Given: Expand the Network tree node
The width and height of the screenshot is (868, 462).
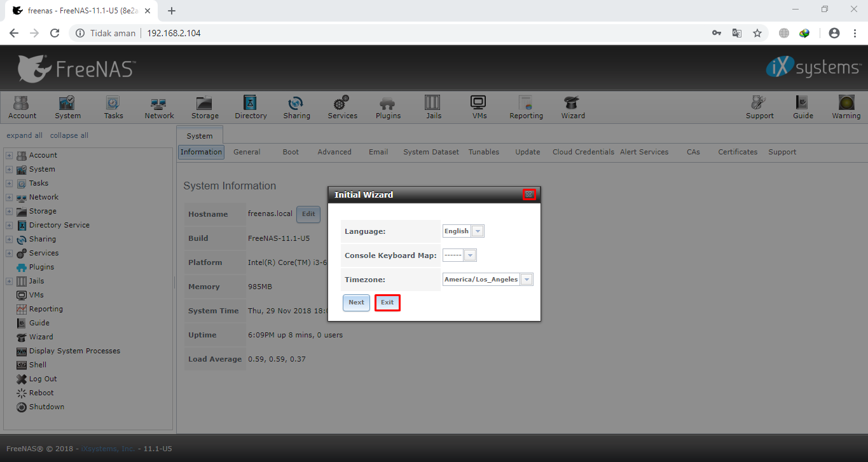Looking at the screenshot, I should [x=9, y=197].
